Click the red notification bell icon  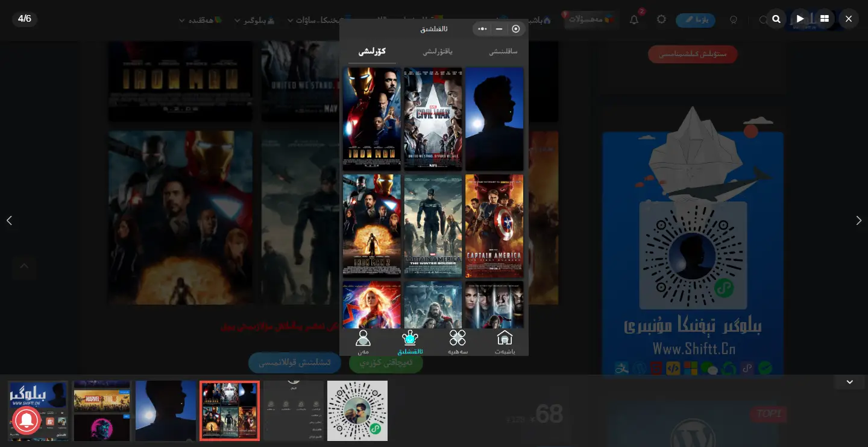tap(27, 420)
